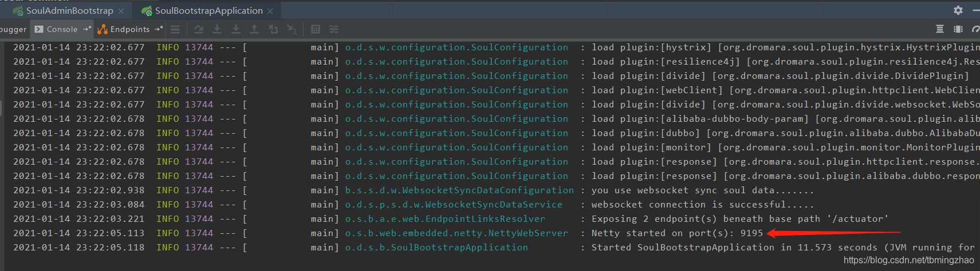Open the Evaluate Expression calculator icon
The height and width of the screenshot is (271, 980).
[x=315, y=29]
